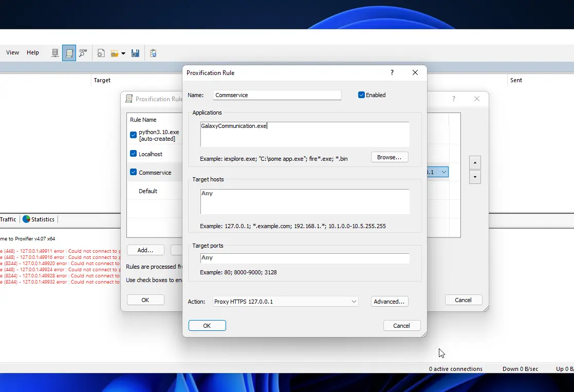
Task: Click the new profile document icon
Action: point(101,53)
